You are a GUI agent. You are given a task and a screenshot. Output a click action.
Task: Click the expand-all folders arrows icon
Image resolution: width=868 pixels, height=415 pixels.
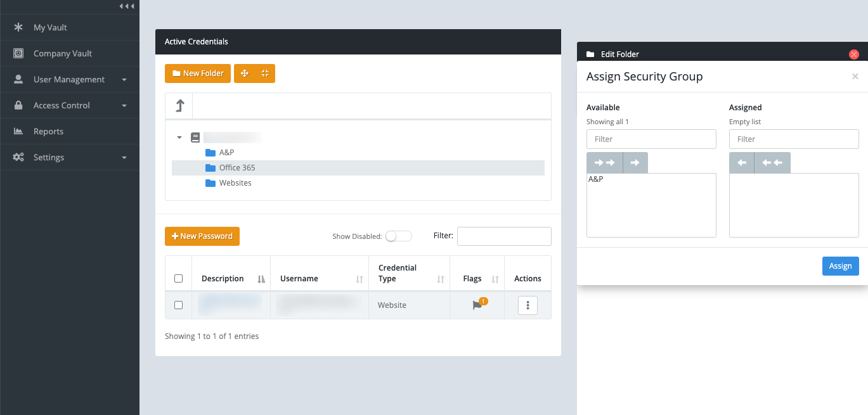[x=245, y=73]
